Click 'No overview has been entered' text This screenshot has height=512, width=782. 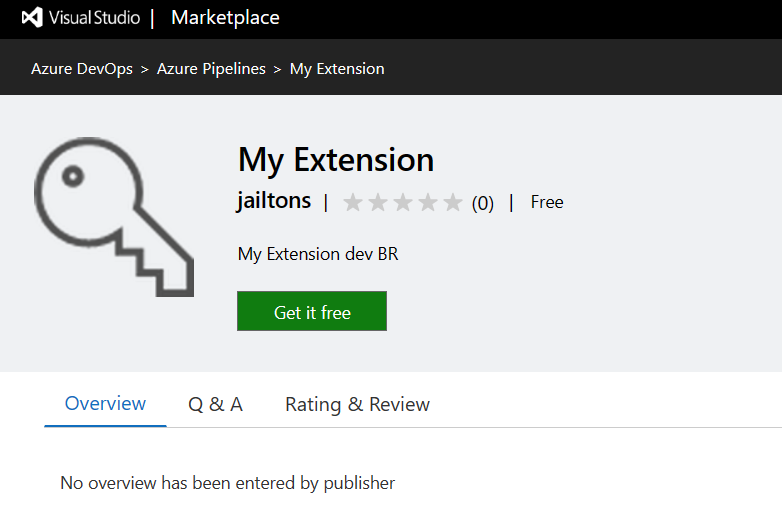228,483
